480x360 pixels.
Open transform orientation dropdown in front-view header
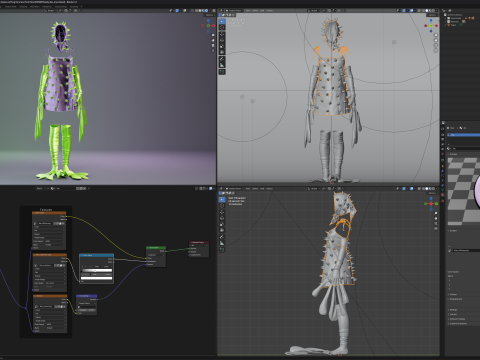(x=314, y=10)
